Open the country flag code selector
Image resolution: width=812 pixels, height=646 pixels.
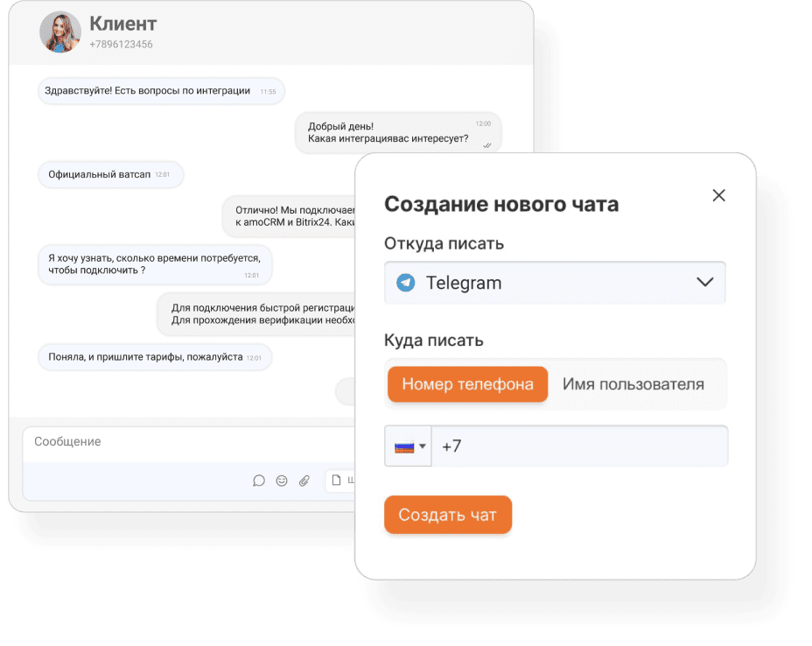coord(408,446)
